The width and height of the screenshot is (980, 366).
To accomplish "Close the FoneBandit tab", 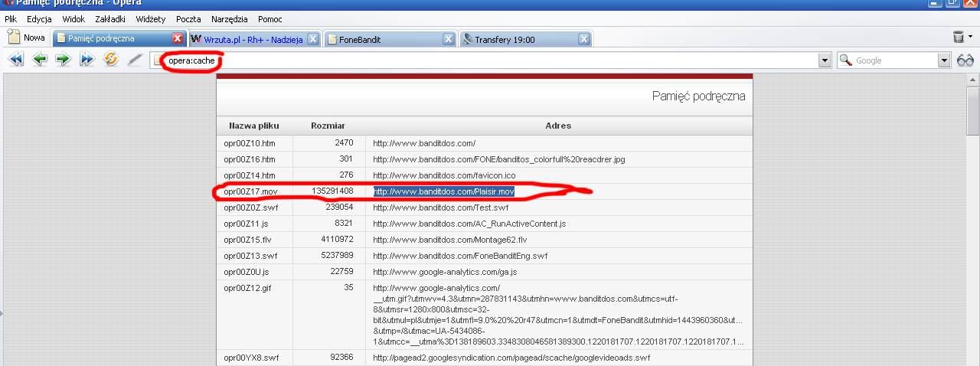I will tap(449, 39).
